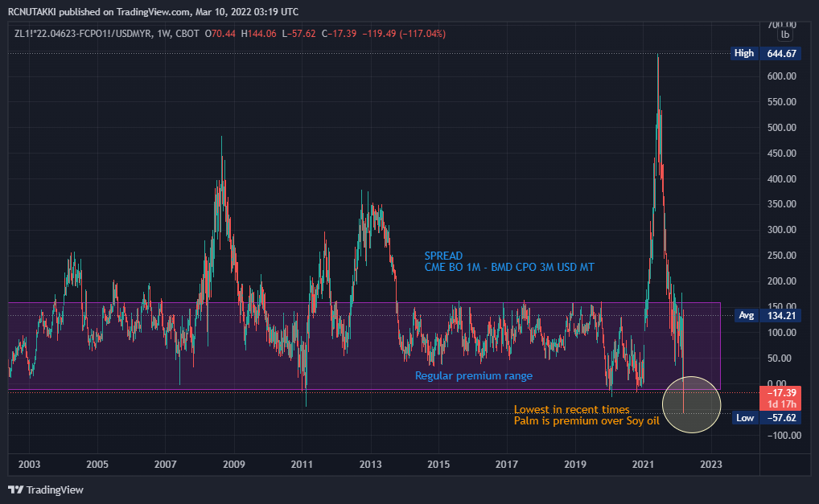Click the 2011 label on time axis
The height and width of the screenshot is (504, 819).
click(x=302, y=465)
